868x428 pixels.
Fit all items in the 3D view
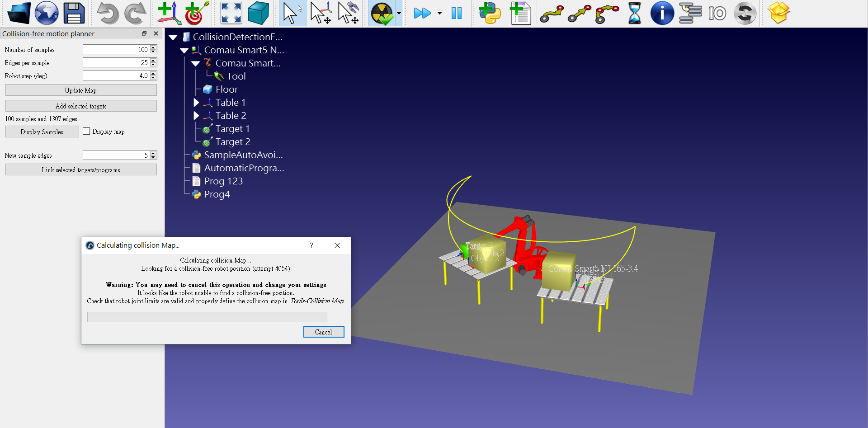pyautogui.click(x=231, y=13)
